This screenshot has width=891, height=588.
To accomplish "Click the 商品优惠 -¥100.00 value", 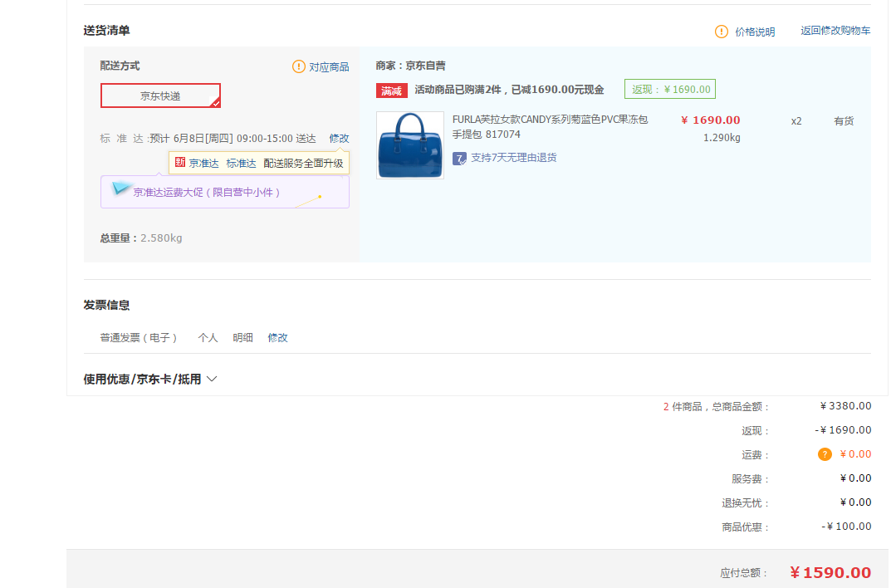I will coord(846,527).
